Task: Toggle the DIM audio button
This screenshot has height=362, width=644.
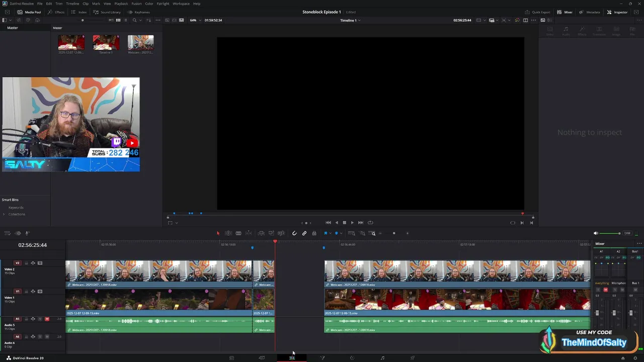Action: coord(627,233)
